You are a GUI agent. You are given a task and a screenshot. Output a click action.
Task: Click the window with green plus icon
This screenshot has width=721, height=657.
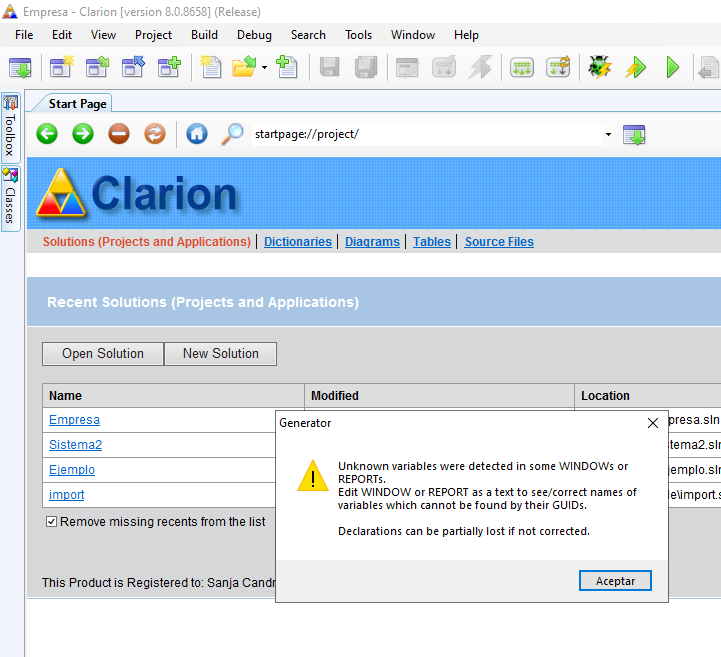[x=169, y=67]
